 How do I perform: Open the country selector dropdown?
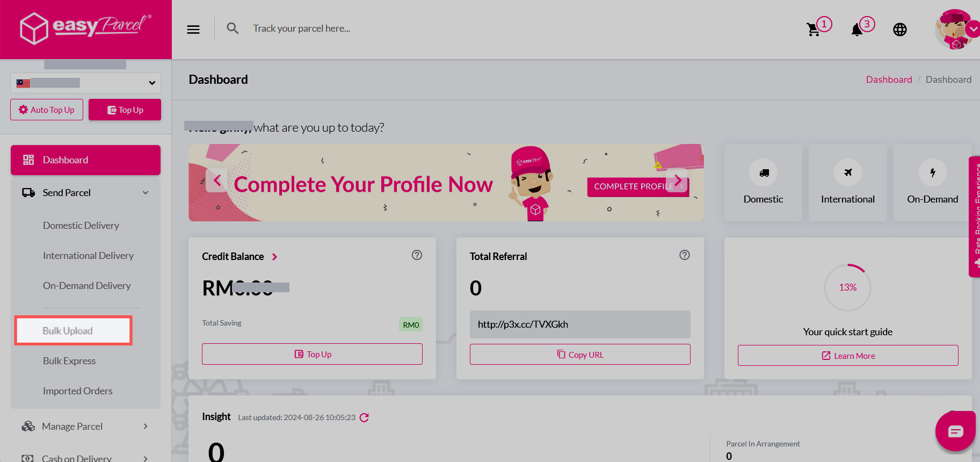click(x=85, y=83)
